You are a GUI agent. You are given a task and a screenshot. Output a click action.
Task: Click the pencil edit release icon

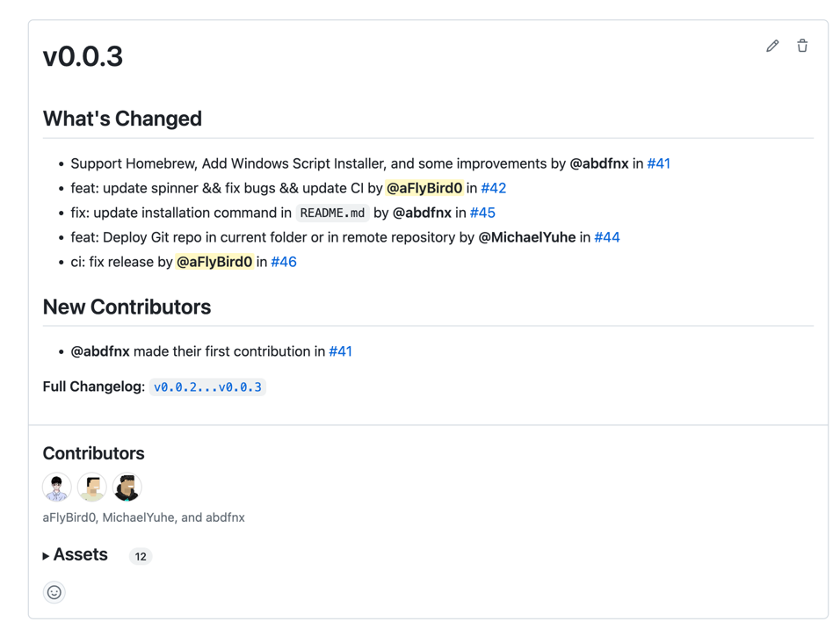[x=772, y=46]
